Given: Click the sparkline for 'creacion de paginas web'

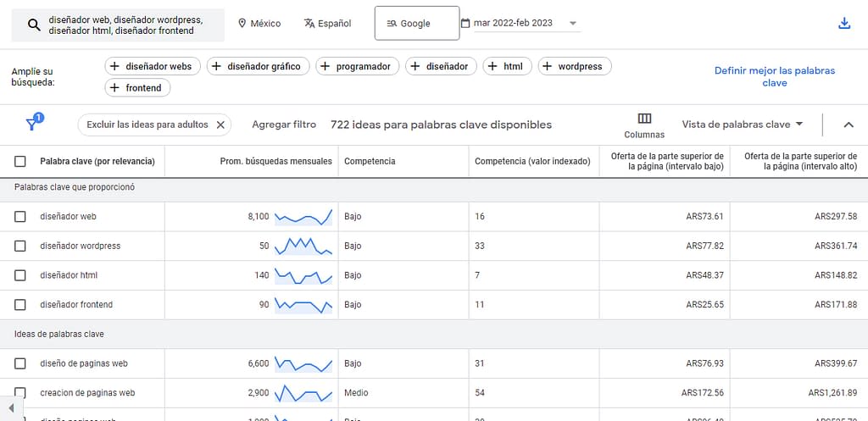Looking at the screenshot, I should 303,393.
